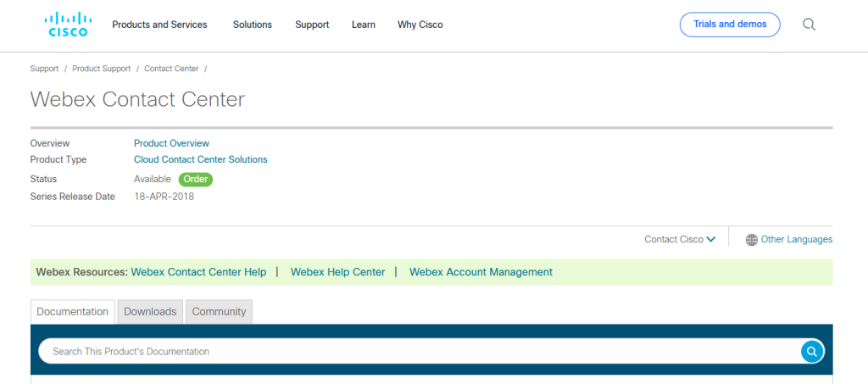The height and width of the screenshot is (384, 868).
Task: Click the Webex Contact Center page heading
Action: coord(137,99)
